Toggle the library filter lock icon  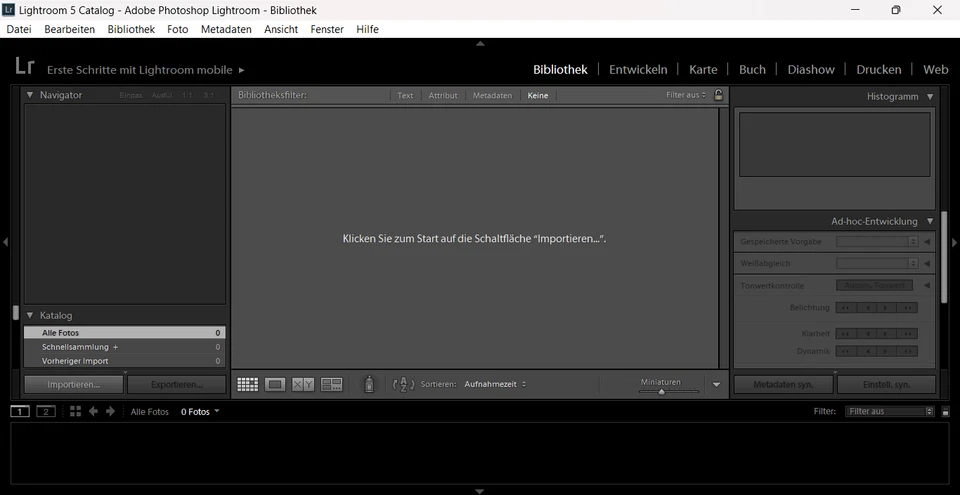[x=718, y=95]
